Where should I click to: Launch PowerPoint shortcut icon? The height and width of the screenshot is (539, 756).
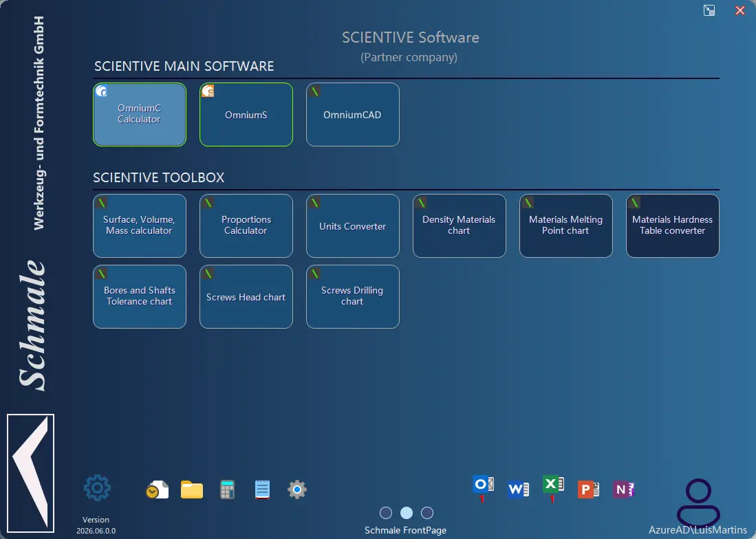pyautogui.click(x=588, y=489)
